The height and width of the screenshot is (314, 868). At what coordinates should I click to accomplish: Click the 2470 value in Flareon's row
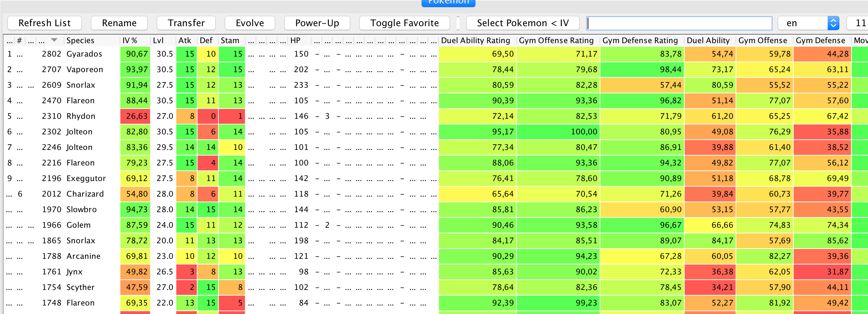pos(52,100)
